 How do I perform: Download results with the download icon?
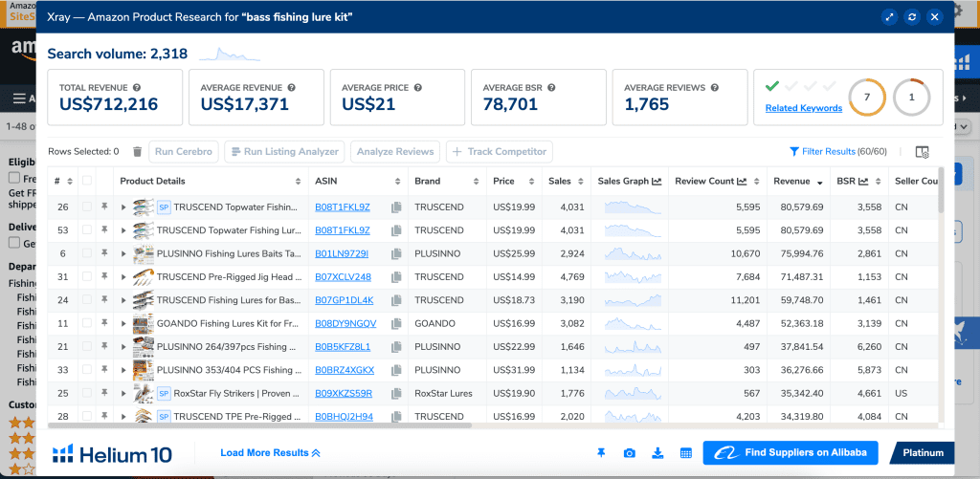[x=657, y=453]
